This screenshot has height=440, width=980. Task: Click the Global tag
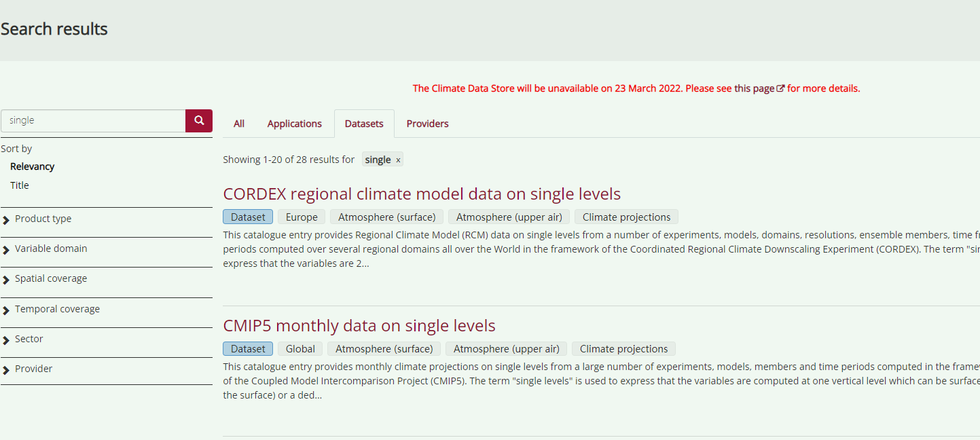(x=300, y=349)
